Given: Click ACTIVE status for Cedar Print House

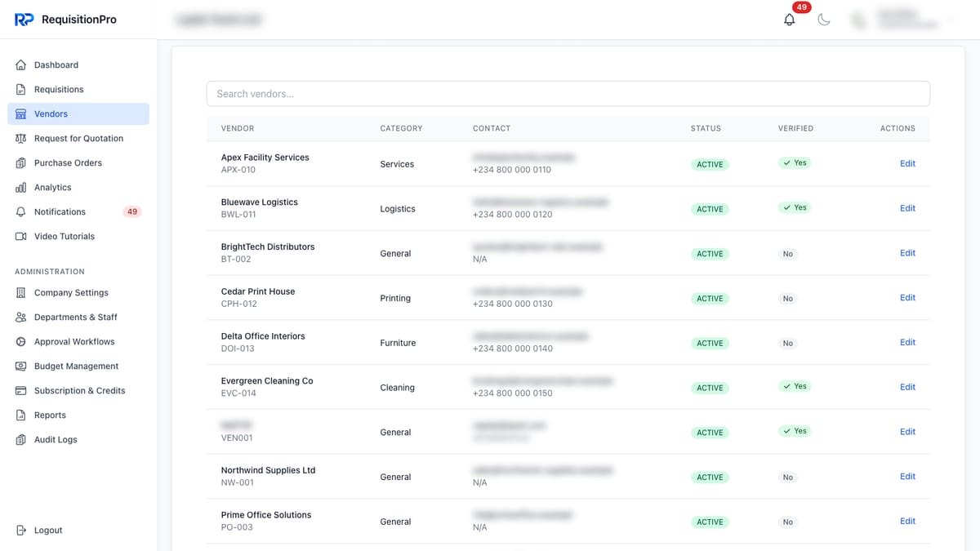Looking at the screenshot, I should click(x=710, y=299).
